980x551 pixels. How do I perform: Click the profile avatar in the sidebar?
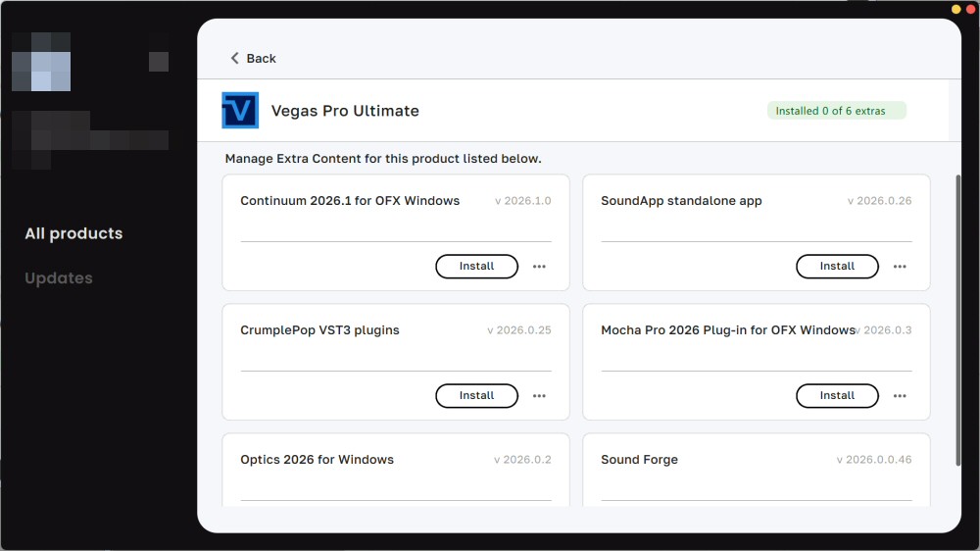point(41,62)
